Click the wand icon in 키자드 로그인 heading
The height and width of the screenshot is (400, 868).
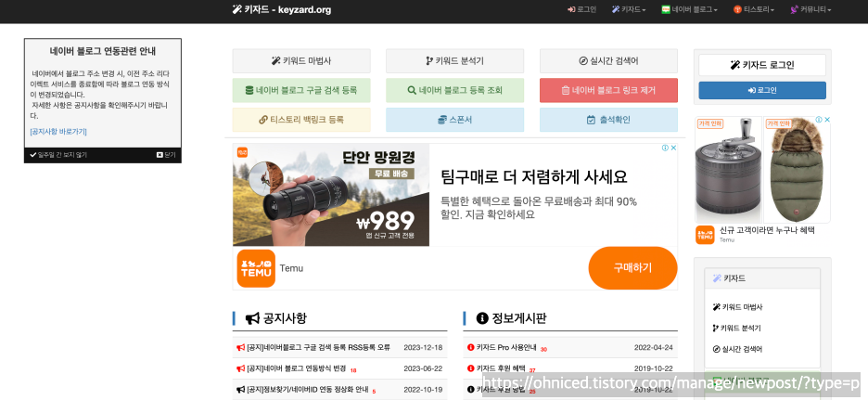(x=735, y=65)
